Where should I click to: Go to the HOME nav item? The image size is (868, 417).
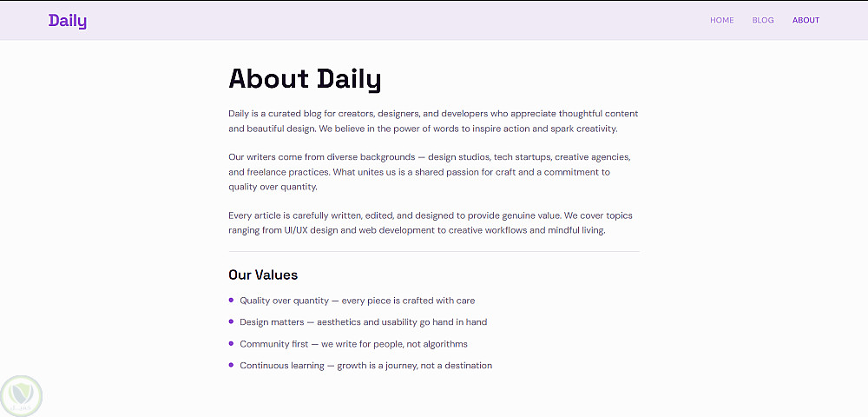(x=721, y=20)
